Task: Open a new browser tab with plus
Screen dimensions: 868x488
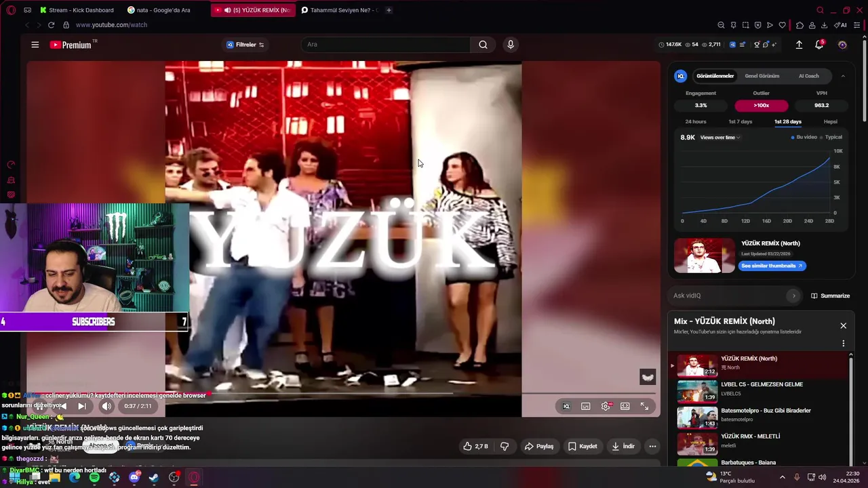Action: pyautogui.click(x=389, y=10)
